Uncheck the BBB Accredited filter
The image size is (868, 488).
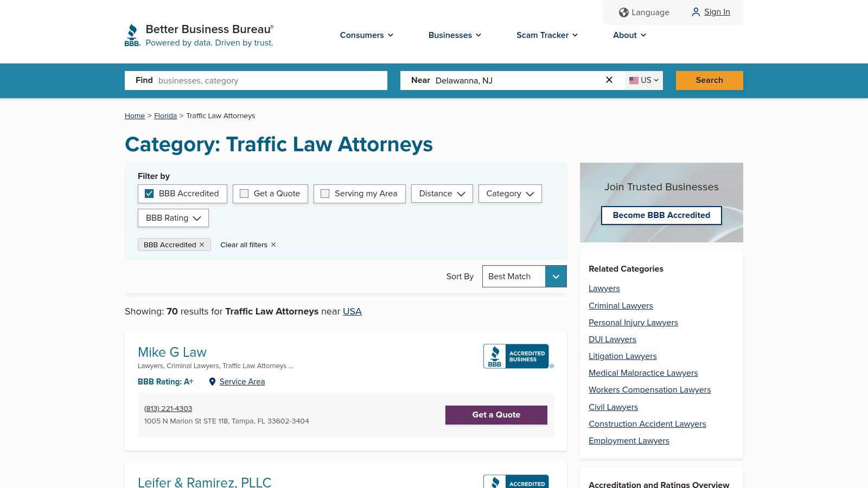click(x=149, y=194)
